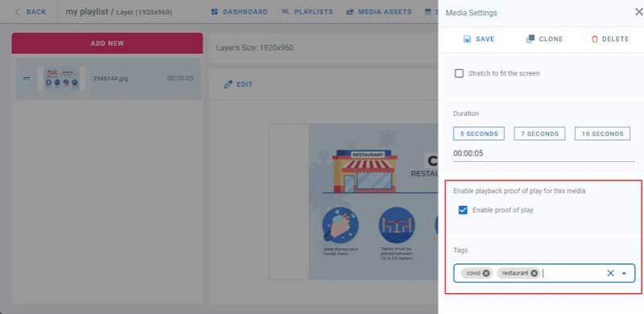Click the 3946144.jpg file name
Screen dimensions: 644x314
(x=110, y=78)
